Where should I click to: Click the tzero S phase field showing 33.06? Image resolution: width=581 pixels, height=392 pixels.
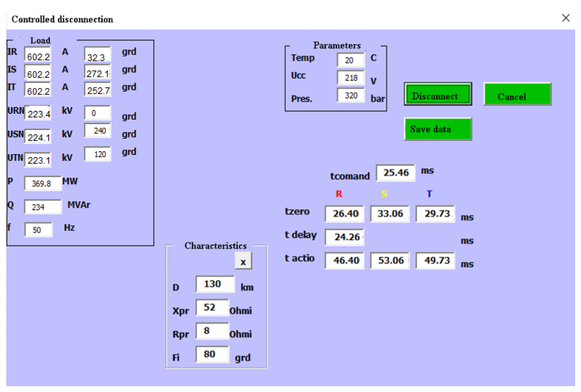[390, 214]
